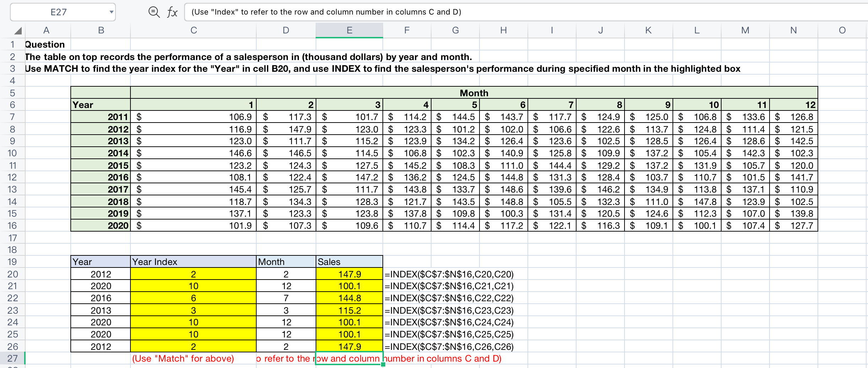Click month 12 column heading
Screen dimensions: 868x368
tap(794, 105)
